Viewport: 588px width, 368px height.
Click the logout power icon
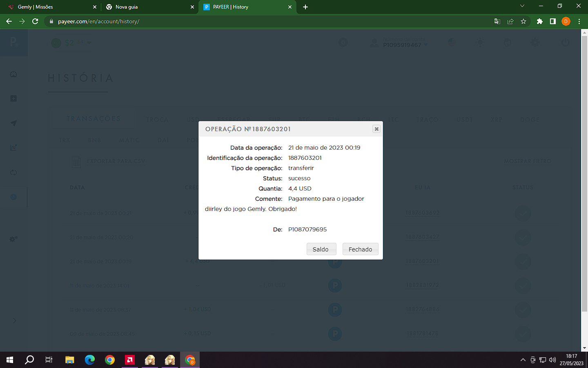tap(565, 43)
